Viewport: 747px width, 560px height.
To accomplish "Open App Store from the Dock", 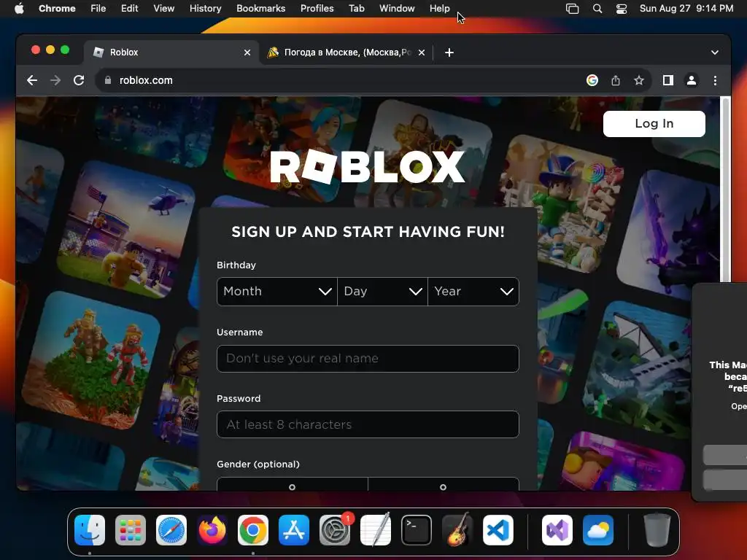I will [x=294, y=530].
